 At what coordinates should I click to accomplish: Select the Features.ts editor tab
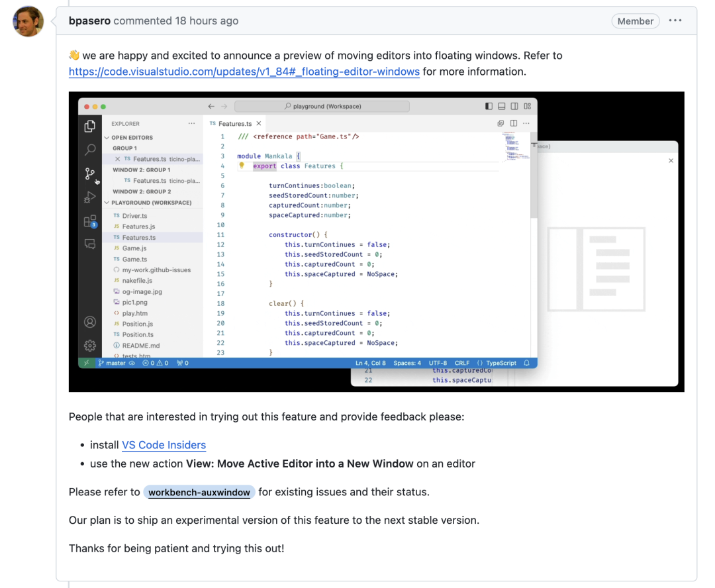(x=234, y=124)
